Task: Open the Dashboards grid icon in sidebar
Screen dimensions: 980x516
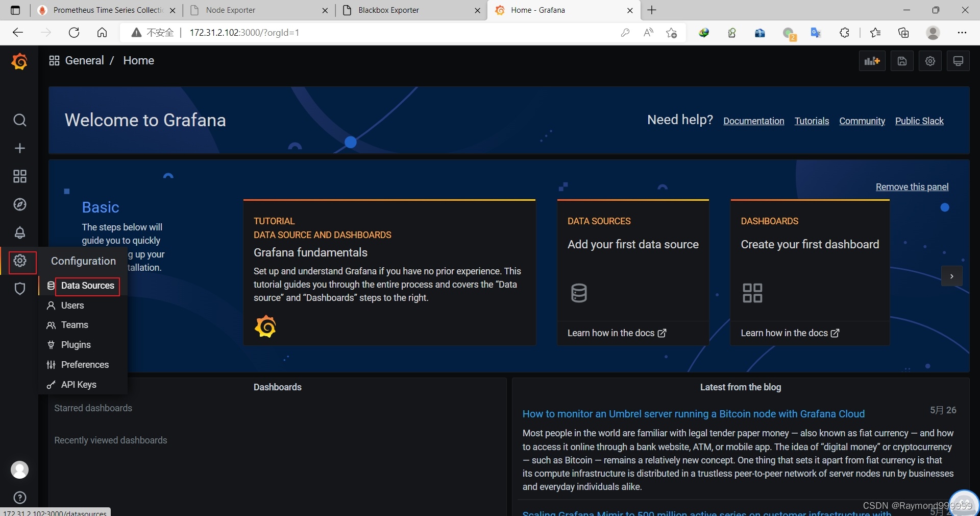Action: (19, 176)
